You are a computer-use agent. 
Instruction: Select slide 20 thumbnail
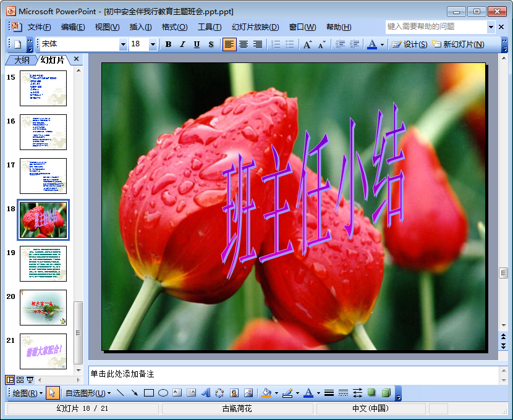pos(43,308)
